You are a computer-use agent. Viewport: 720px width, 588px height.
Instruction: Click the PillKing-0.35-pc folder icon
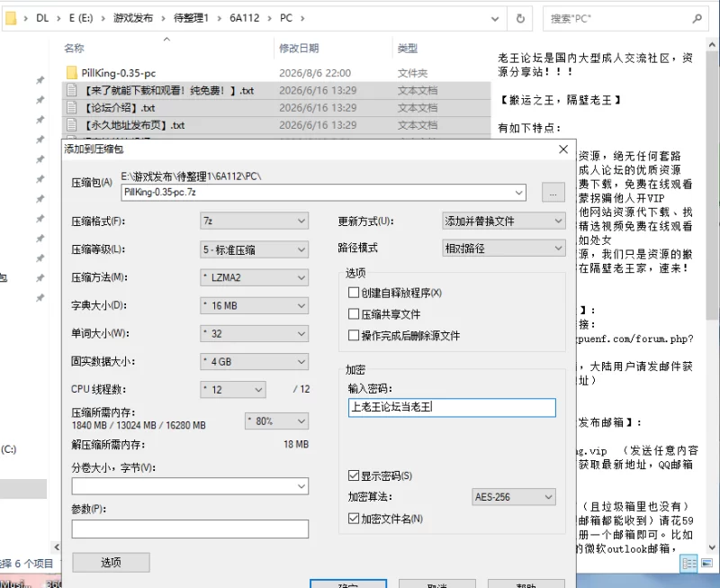(x=72, y=73)
